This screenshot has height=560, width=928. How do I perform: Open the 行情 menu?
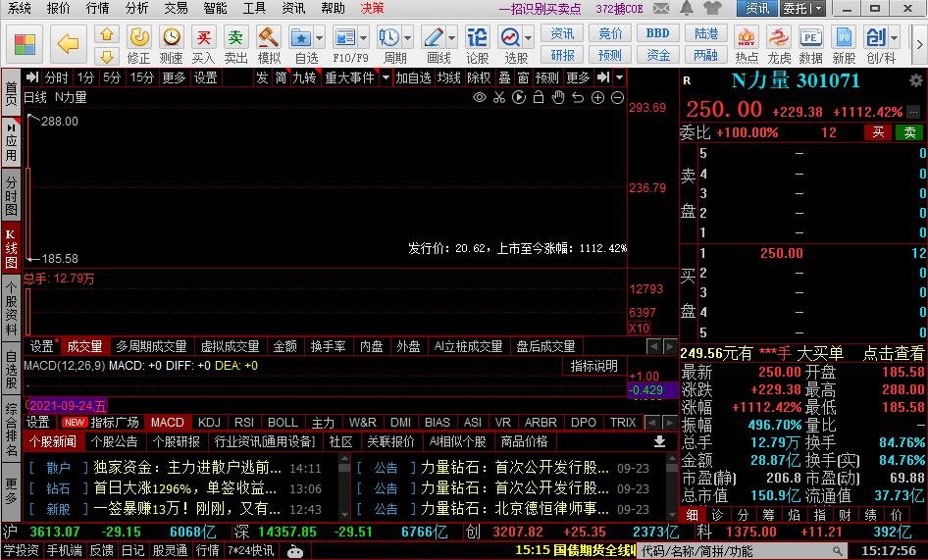98,8
